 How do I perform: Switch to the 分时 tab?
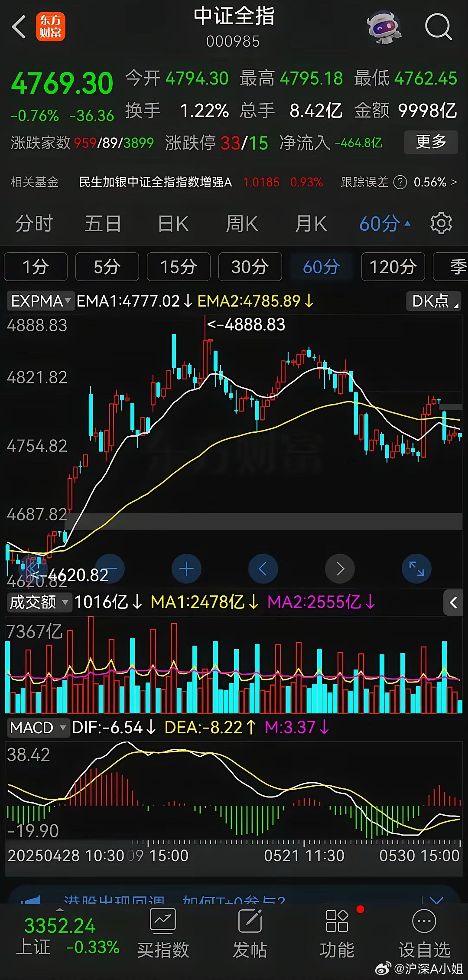click(x=34, y=224)
